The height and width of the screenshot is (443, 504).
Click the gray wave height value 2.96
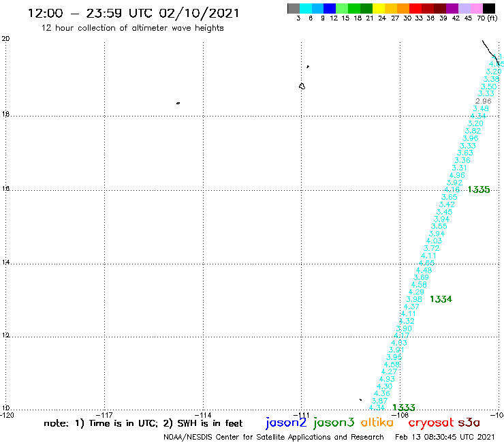point(483,101)
